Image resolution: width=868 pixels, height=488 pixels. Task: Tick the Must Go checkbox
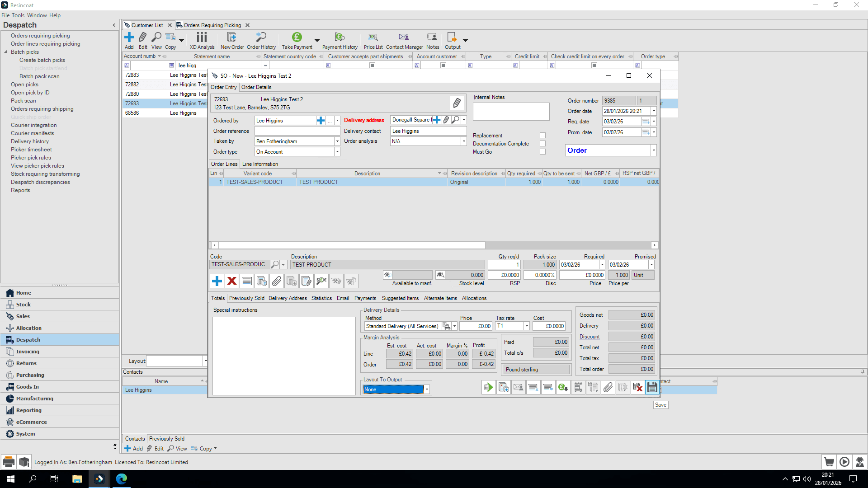542,152
